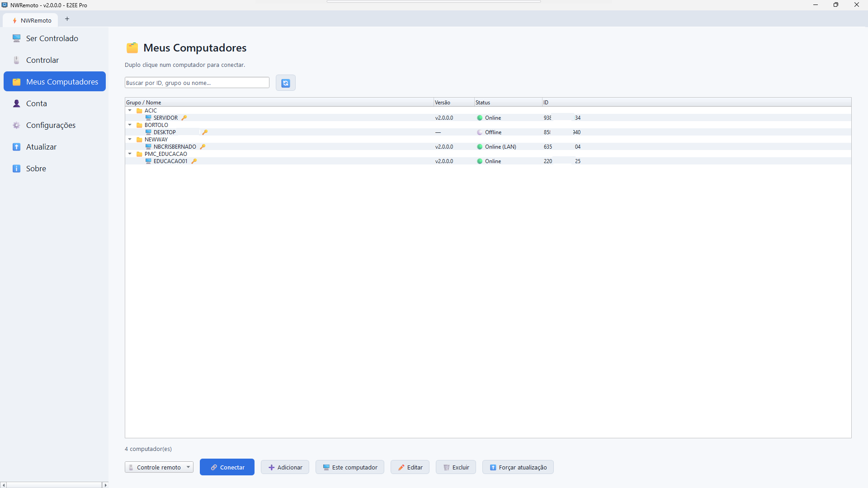Screen dimensions: 868x488
Task: Click the sidebar horizontal scrollbar right arrow
Action: click(105, 485)
